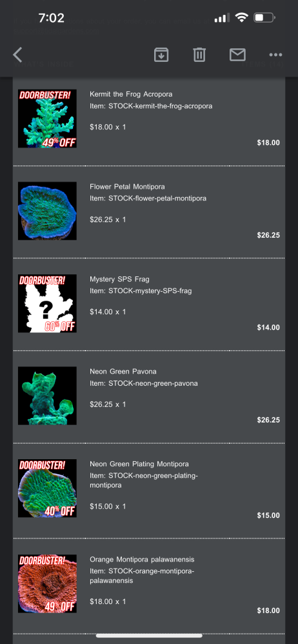
Task: Open Kermit the Frog Acropora thumbnail
Action: click(x=47, y=118)
